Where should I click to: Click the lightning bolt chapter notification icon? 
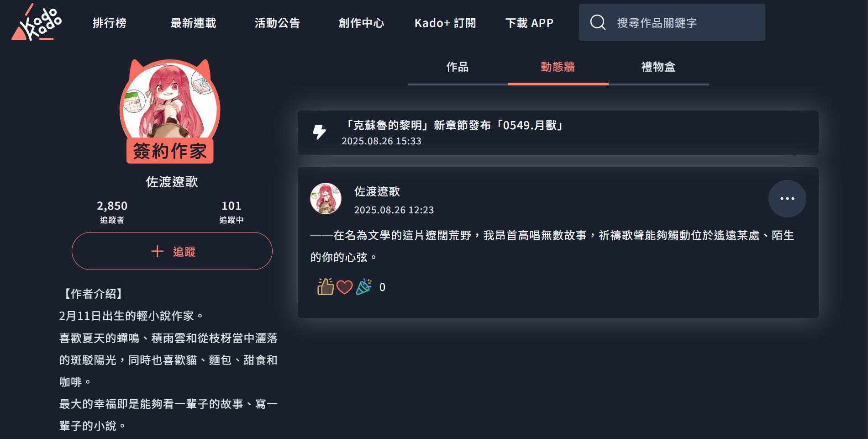[319, 132]
